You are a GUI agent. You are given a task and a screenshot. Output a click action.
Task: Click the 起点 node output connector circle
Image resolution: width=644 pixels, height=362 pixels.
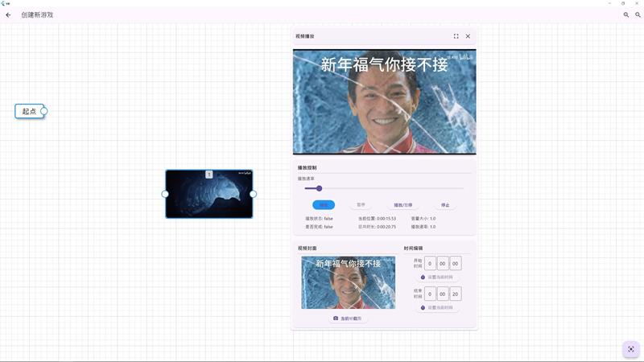44,111
